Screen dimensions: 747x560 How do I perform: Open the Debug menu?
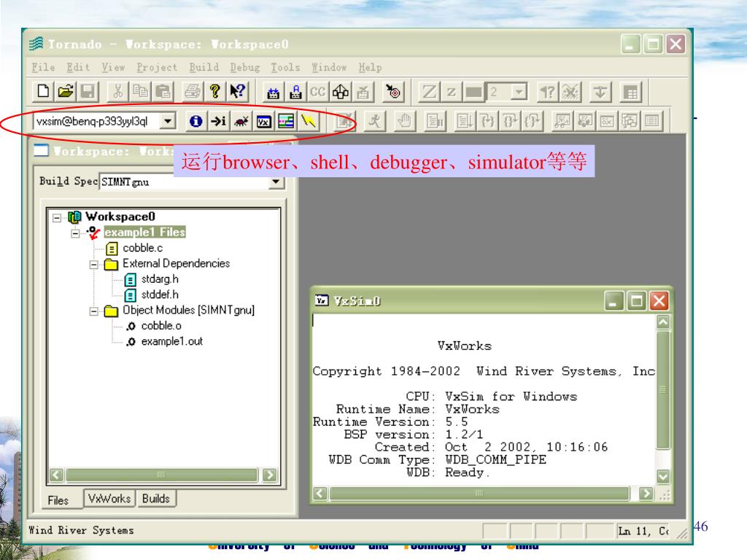click(x=245, y=68)
